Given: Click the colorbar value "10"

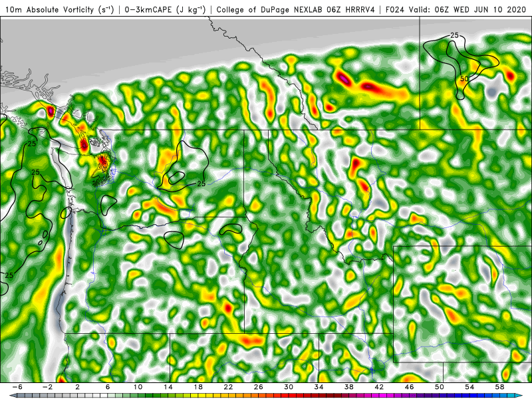Looking at the screenshot, I should (x=138, y=387).
